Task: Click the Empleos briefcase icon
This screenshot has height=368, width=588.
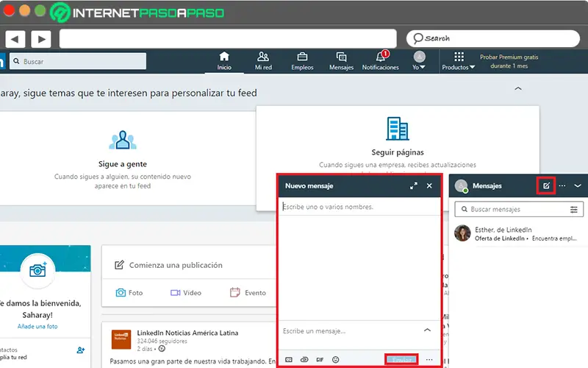Action: 302,57
